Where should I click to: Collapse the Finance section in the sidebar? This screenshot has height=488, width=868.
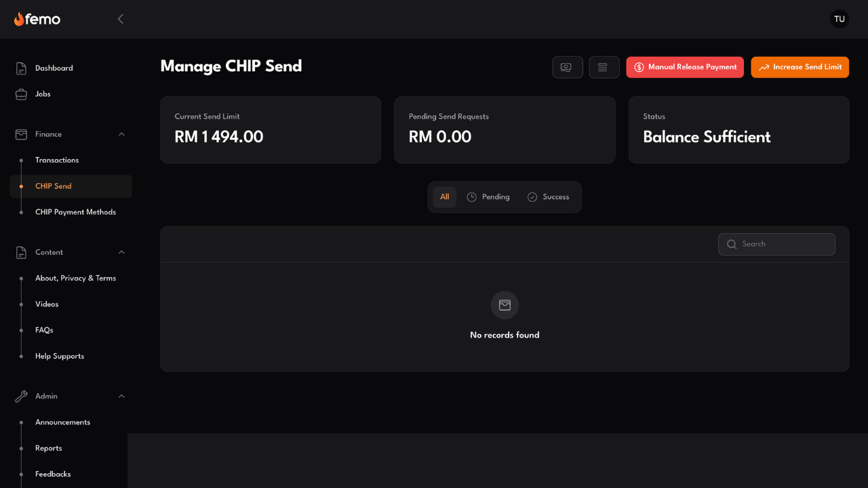point(121,134)
